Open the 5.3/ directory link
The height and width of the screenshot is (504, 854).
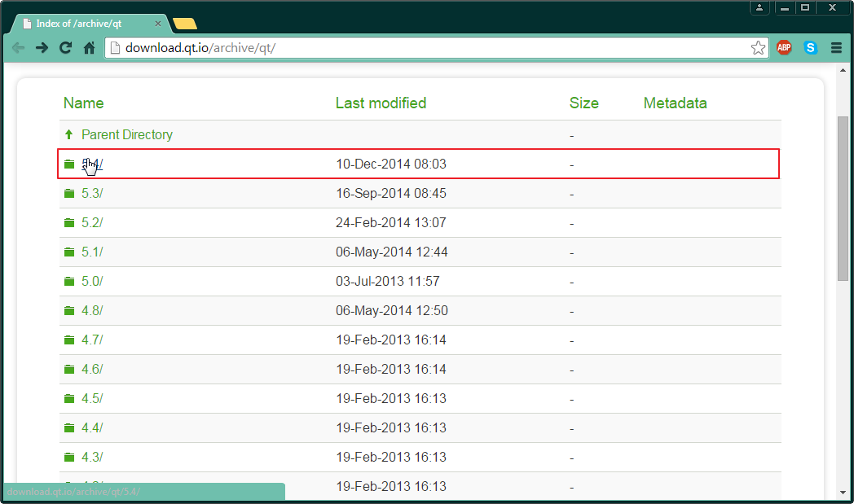click(92, 193)
